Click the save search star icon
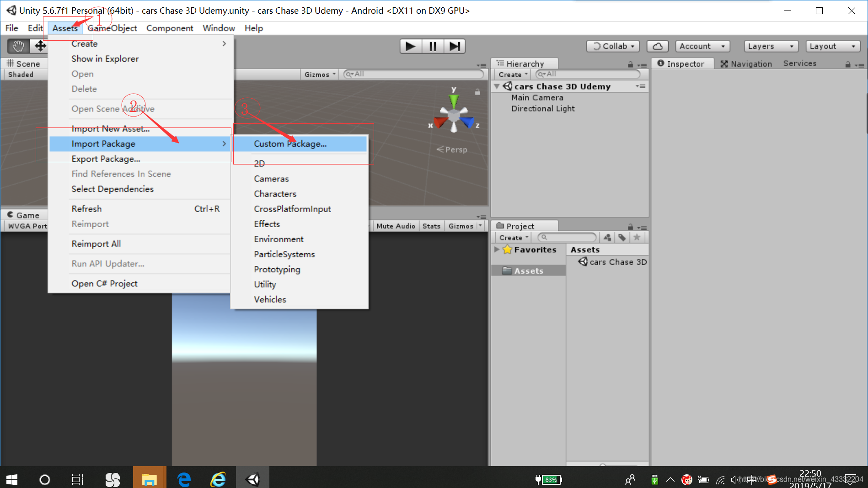The image size is (868, 488). [x=637, y=238]
